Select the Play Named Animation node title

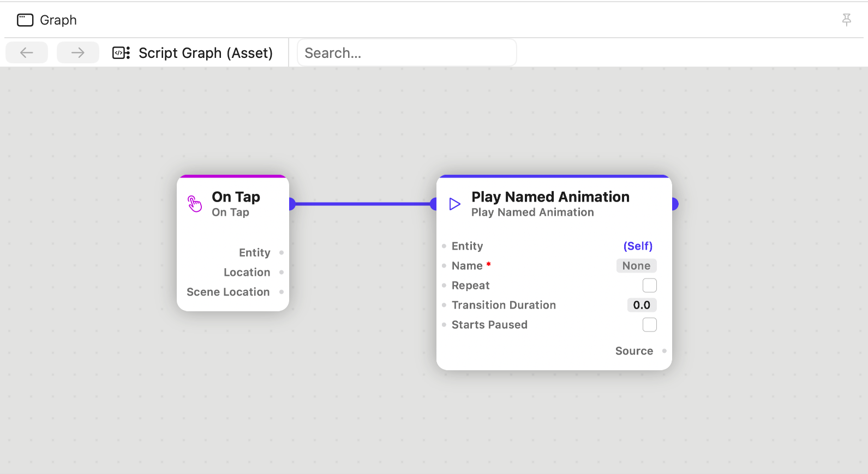[x=550, y=197]
